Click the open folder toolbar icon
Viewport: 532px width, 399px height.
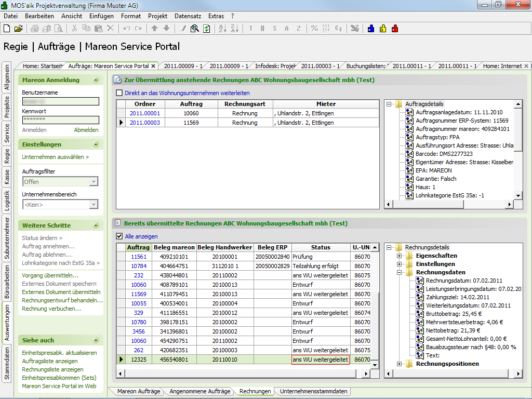(19, 29)
